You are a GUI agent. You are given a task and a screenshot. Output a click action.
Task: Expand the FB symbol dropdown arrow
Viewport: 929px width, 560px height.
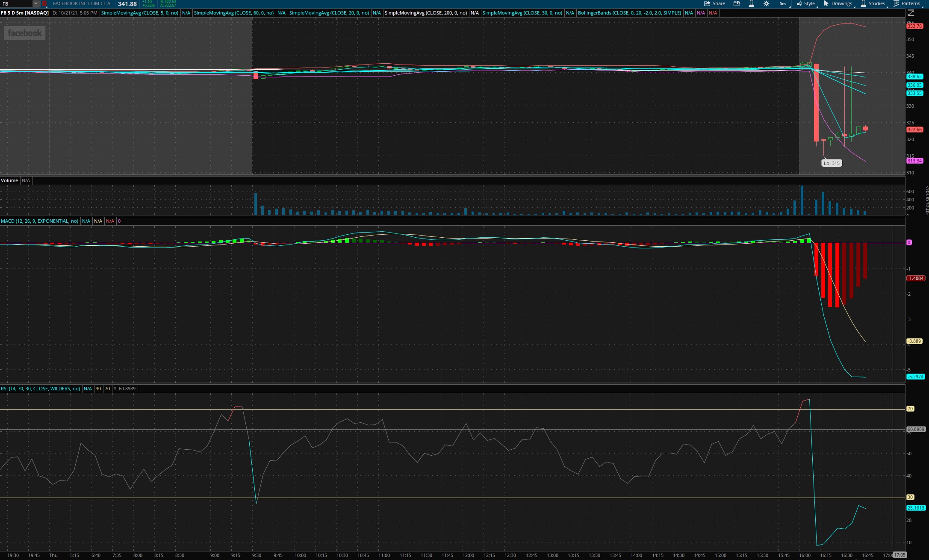[x=36, y=3]
